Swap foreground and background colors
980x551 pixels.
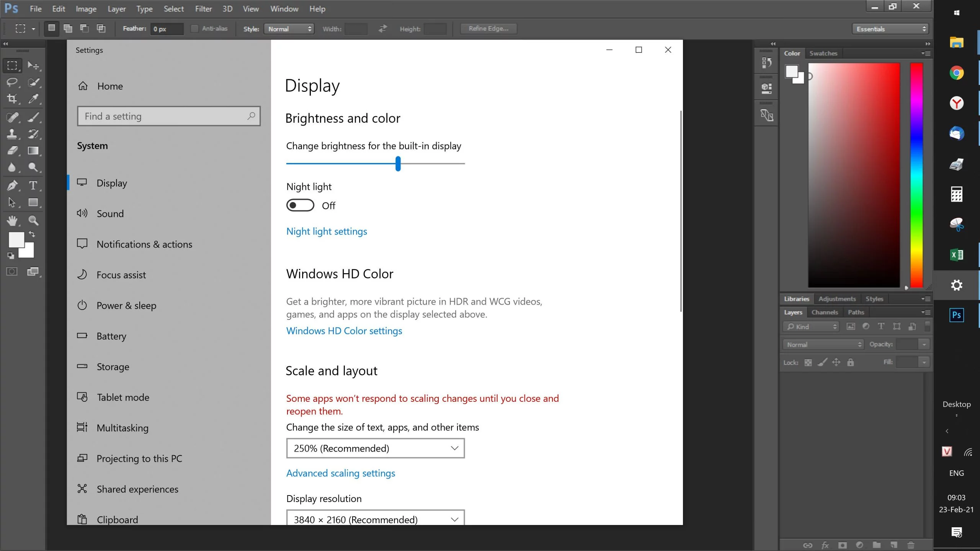pyautogui.click(x=32, y=234)
